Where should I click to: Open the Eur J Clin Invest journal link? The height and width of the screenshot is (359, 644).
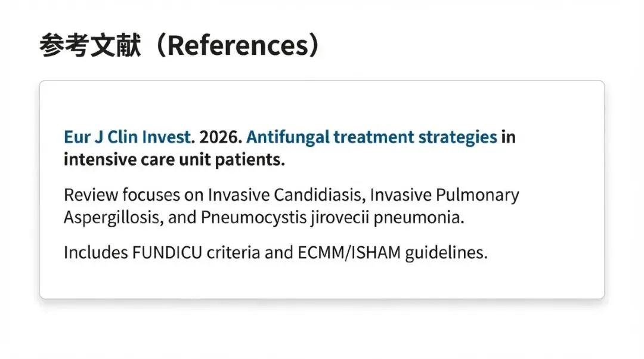tap(128, 137)
